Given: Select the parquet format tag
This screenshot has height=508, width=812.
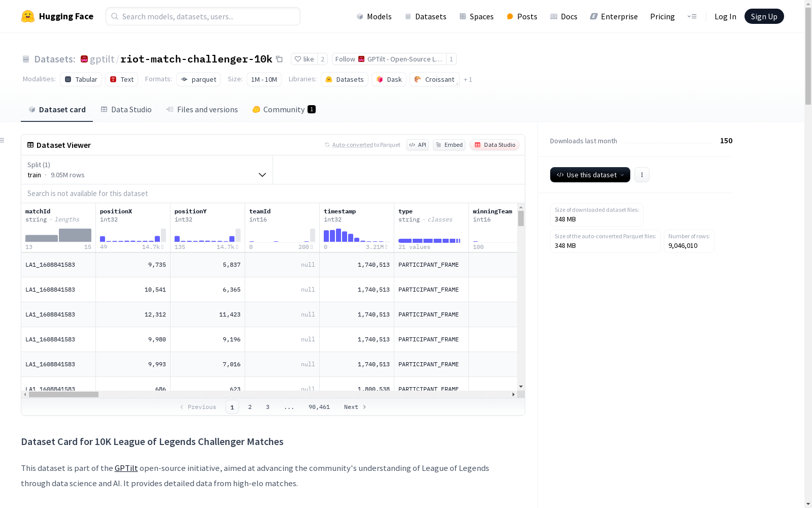Looking at the screenshot, I should [x=198, y=79].
